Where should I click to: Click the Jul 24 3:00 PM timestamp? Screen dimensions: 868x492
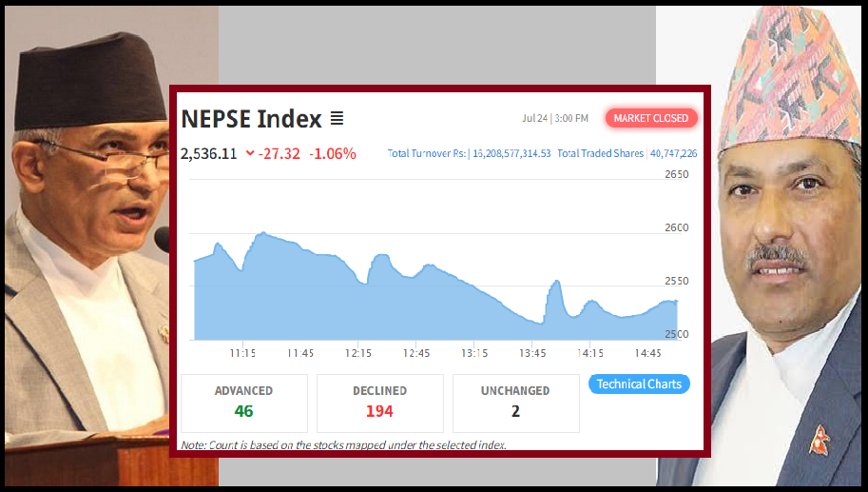coord(555,119)
